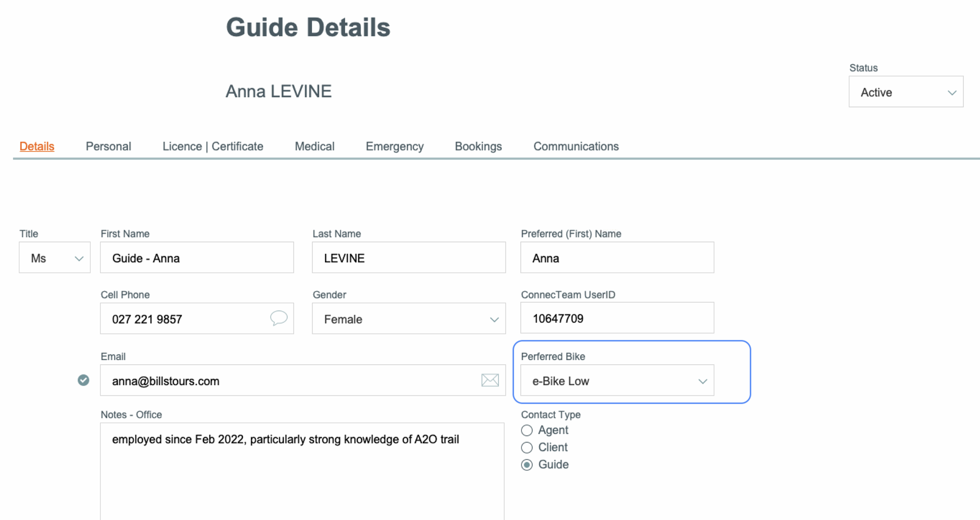This screenshot has width=980, height=520.
Task: Open the Status dropdown showing Active
Action: [906, 92]
